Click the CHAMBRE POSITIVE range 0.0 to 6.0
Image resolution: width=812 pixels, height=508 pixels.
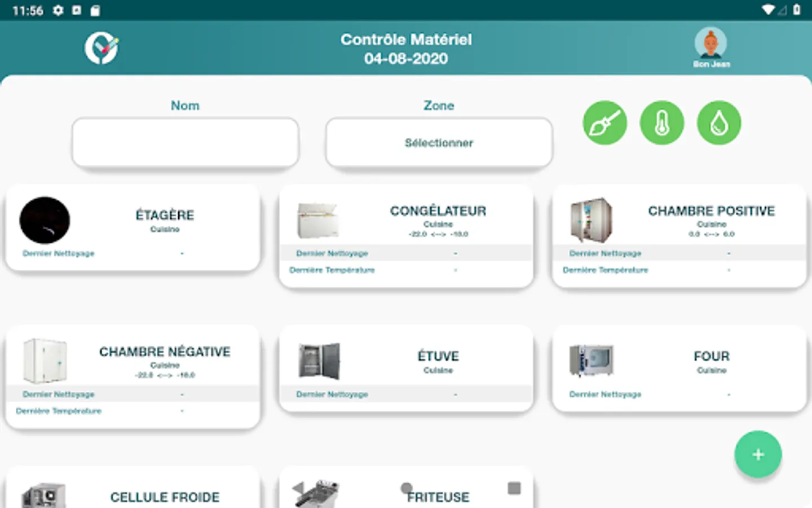(712, 234)
